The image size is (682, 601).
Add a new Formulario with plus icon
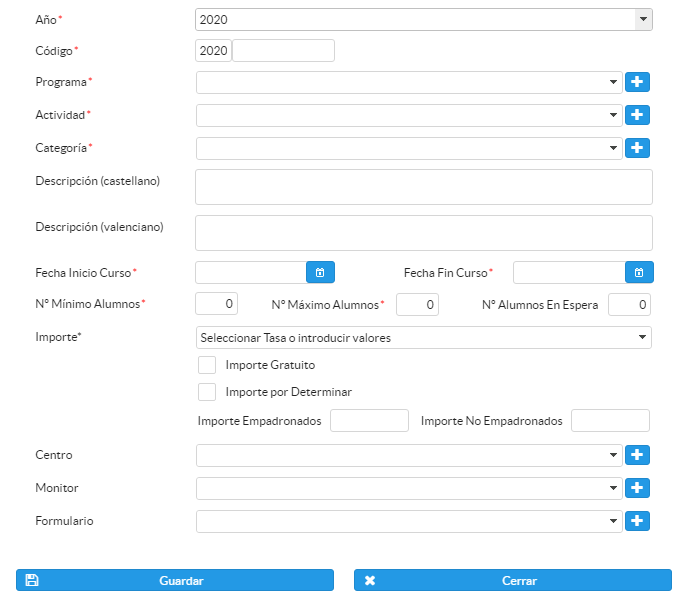pos(637,521)
